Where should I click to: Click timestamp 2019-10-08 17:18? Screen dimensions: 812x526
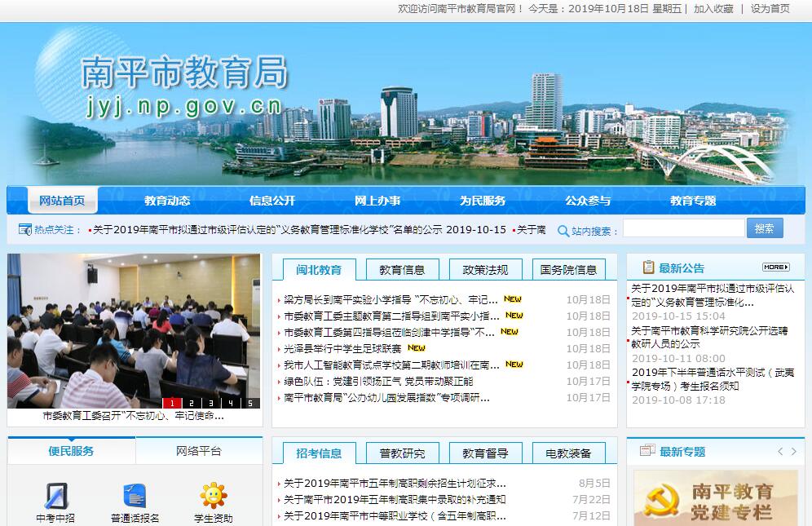click(678, 400)
